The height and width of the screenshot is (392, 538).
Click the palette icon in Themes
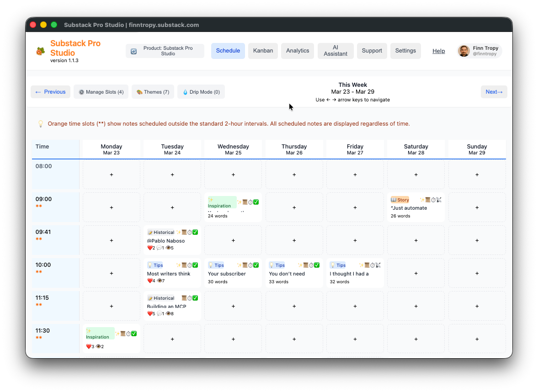coord(139,92)
